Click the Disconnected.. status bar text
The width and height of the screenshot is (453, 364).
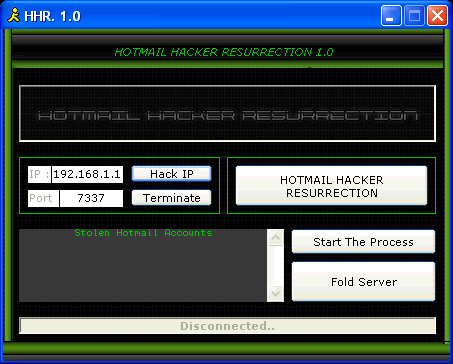[227, 326]
